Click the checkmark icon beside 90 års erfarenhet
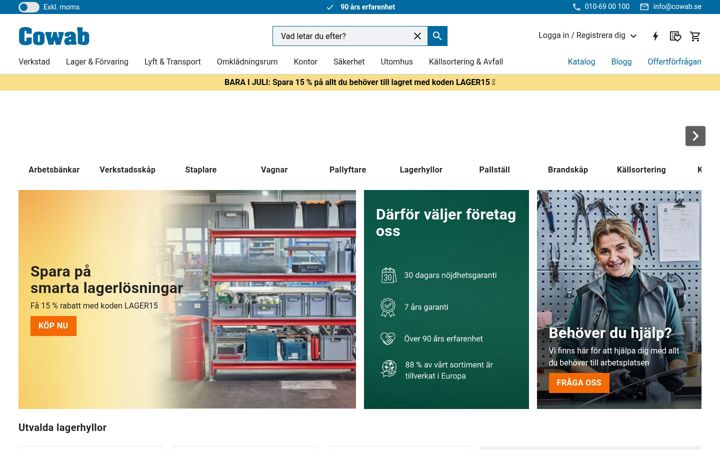This screenshot has height=450, width=720. [330, 7]
